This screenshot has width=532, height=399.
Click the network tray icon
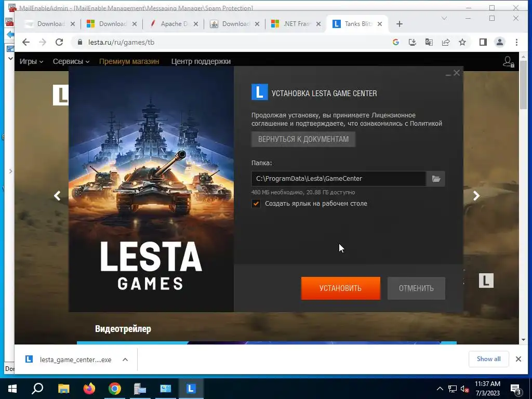(x=453, y=389)
